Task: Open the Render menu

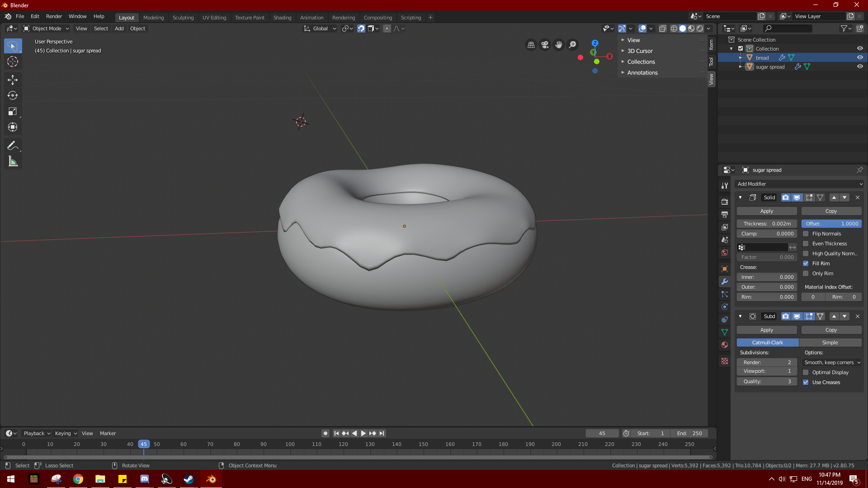Action: pos(54,16)
